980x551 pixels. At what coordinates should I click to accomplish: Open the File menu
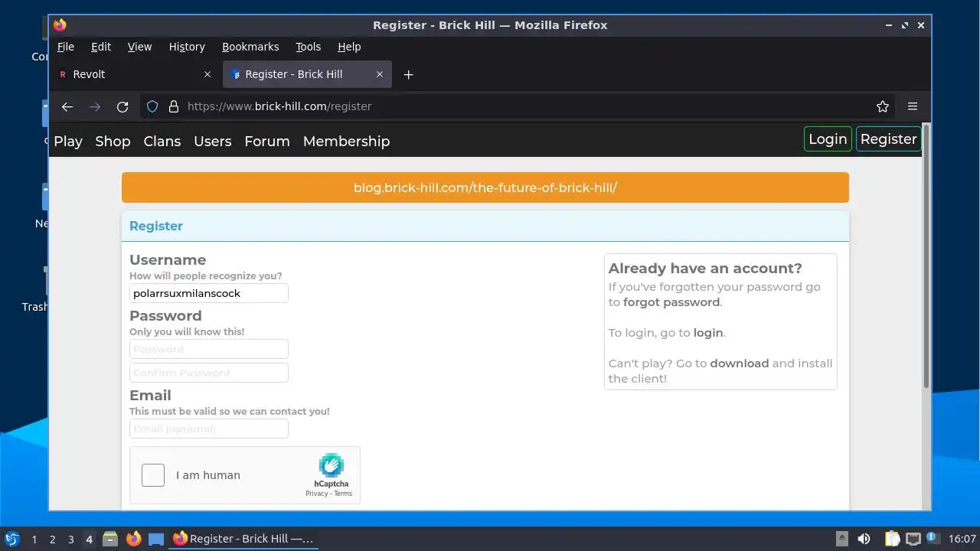point(66,47)
